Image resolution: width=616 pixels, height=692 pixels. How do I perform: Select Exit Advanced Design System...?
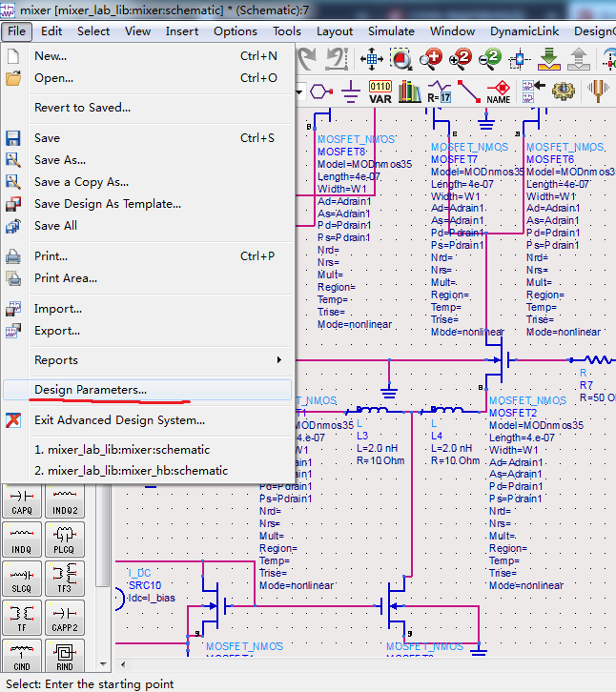click(147, 420)
